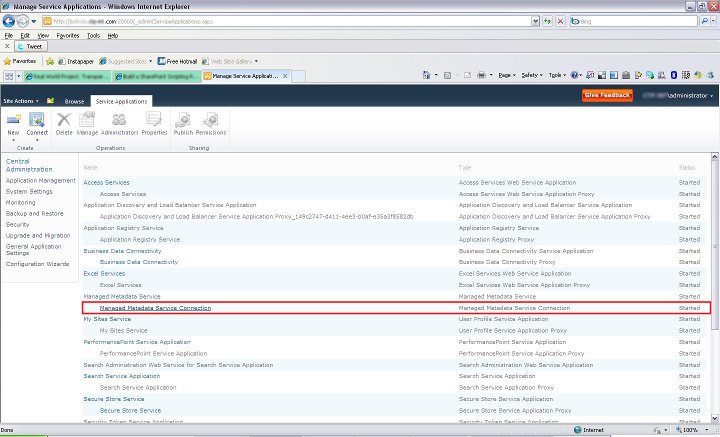
Task: Click the blue Help question mark icon
Action: 574,75
